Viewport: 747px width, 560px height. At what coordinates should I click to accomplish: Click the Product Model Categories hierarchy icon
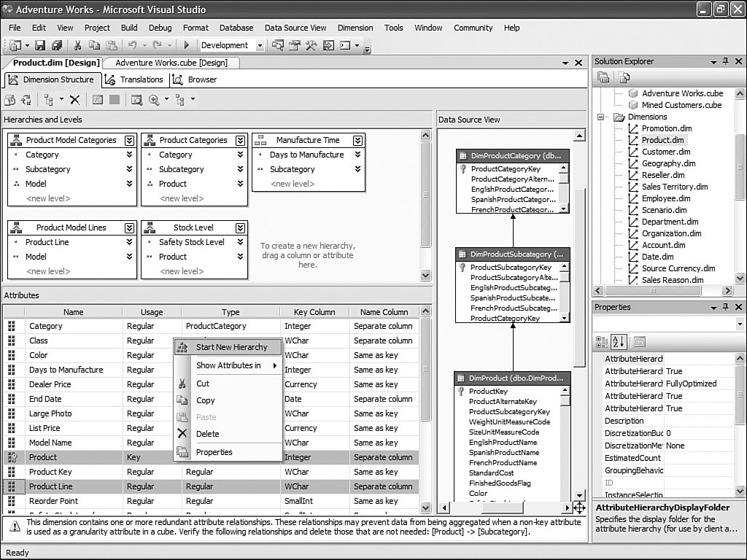point(16,140)
